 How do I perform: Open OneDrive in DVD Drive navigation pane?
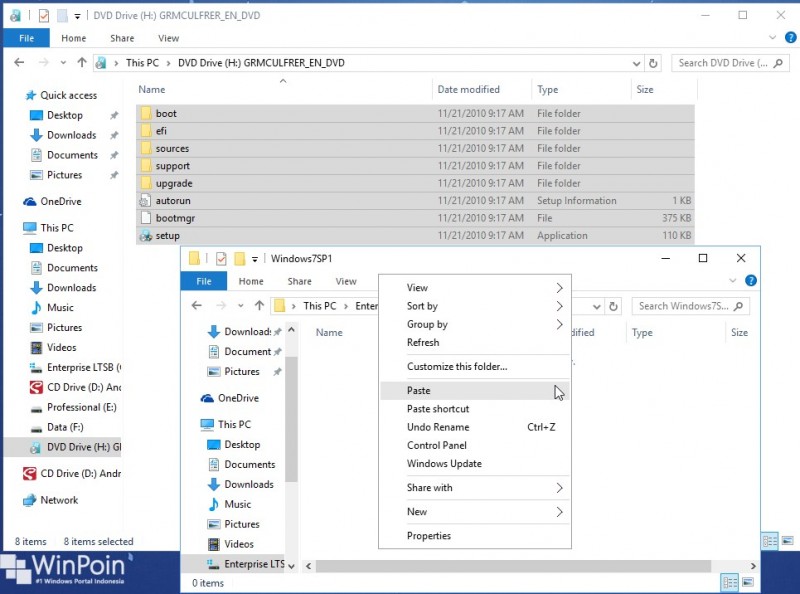point(61,202)
